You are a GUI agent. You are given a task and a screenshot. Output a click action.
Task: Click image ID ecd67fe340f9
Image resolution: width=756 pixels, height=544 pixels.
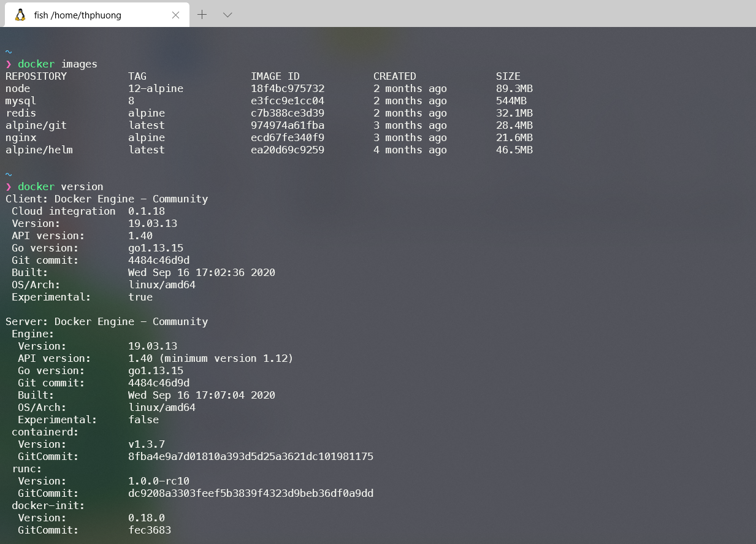coord(288,137)
